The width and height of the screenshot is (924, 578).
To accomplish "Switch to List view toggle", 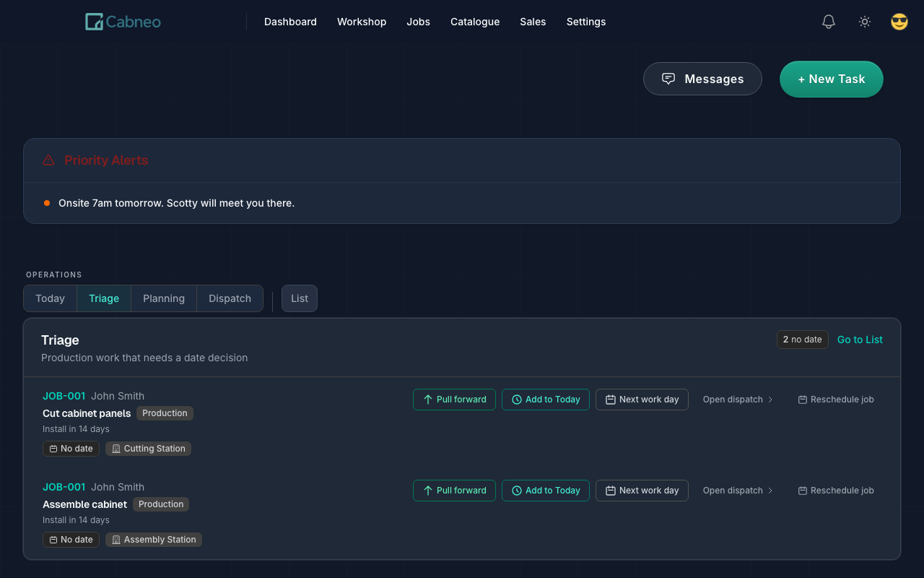I will [299, 298].
